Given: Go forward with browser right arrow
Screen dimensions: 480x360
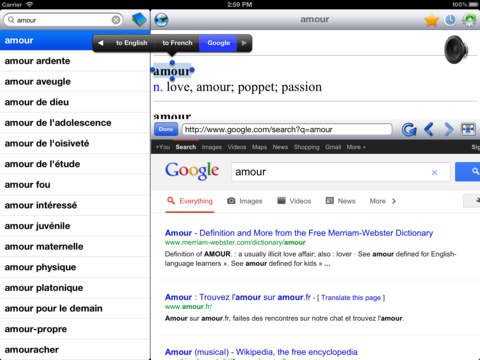Looking at the screenshot, I should (449, 129).
